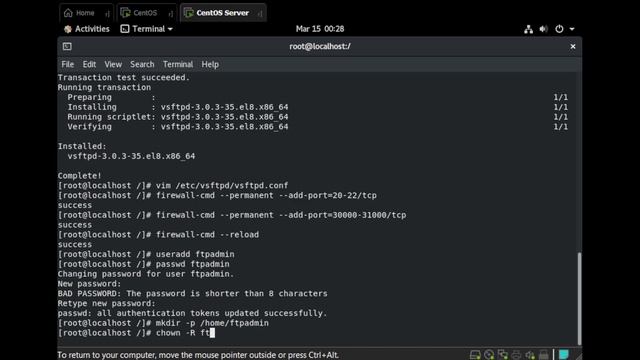This screenshot has height=360, width=640.
Task: Select the CentOS Server tab
Action: pos(222,13)
